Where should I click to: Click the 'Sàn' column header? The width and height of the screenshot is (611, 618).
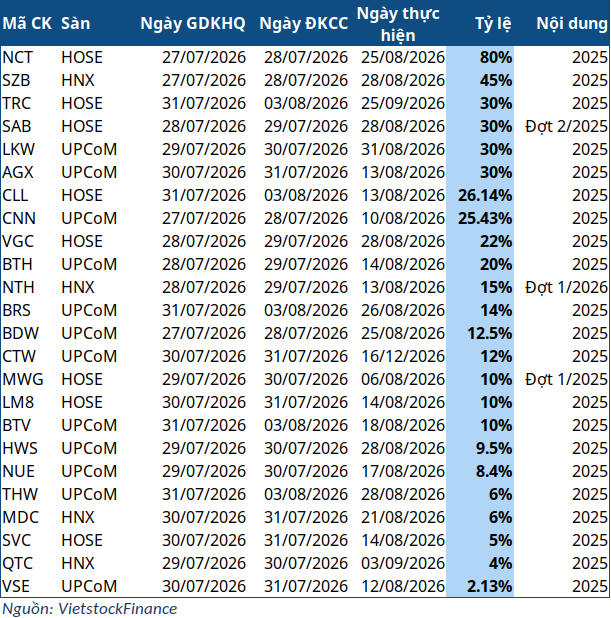pyautogui.click(x=76, y=23)
